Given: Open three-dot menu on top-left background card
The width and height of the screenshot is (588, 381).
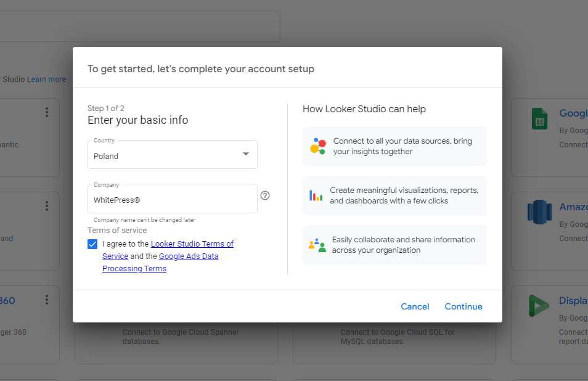Looking at the screenshot, I should [x=47, y=112].
